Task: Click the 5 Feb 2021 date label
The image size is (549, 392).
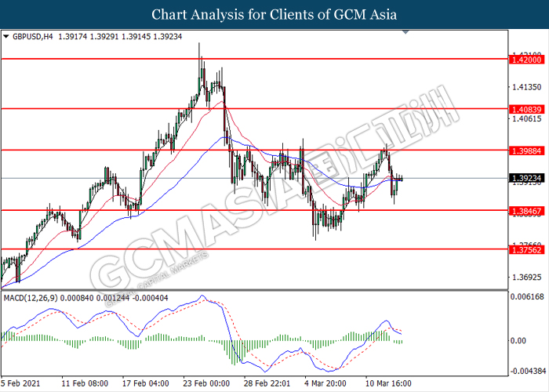Action: tap(20, 383)
